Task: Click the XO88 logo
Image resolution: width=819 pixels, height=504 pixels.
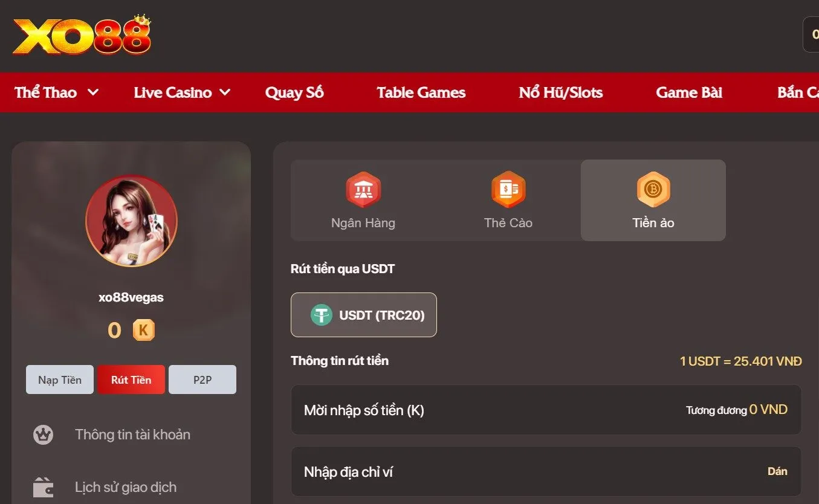Action: tap(82, 35)
